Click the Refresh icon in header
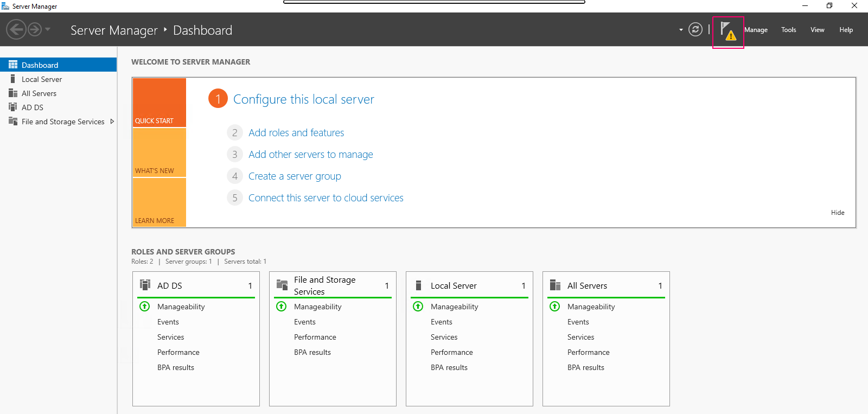This screenshot has height=414, width=868. click(695, 29)
